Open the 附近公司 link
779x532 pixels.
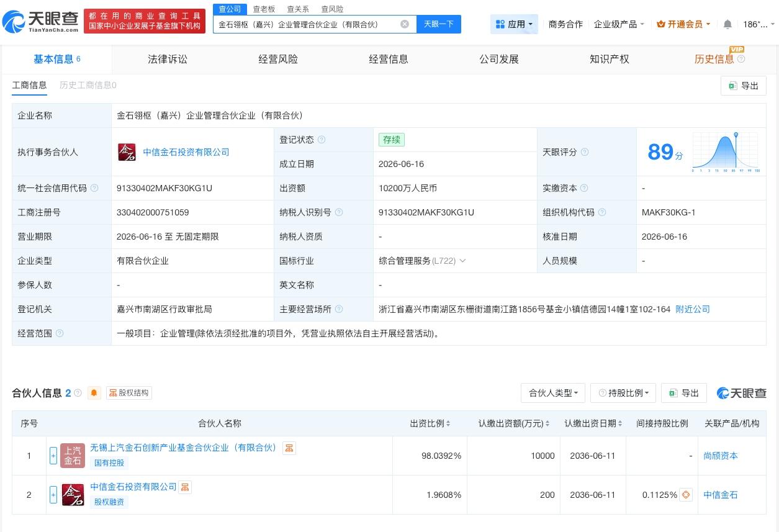coord(693,309)
